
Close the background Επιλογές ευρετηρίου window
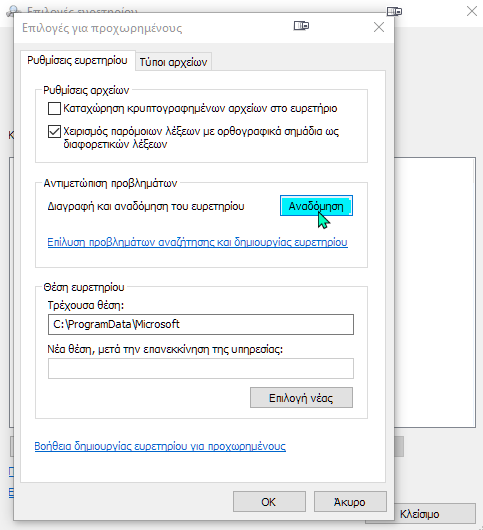coord(472,11)
